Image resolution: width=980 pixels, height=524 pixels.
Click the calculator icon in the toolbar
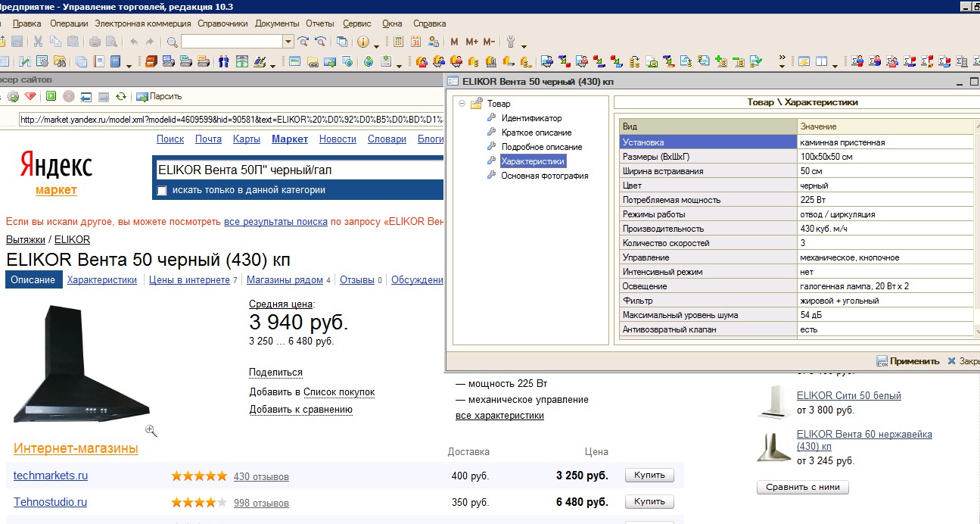397,42
